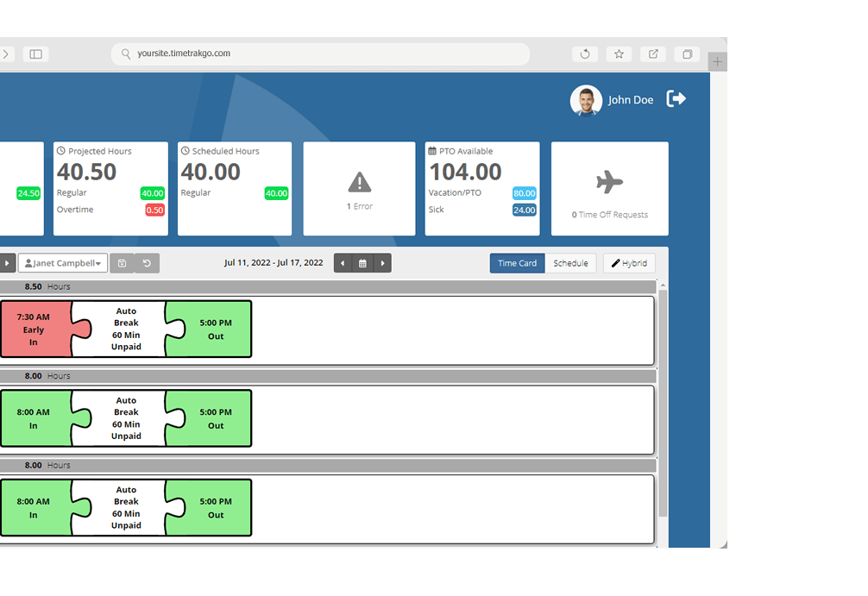Image resolution: width=868 pixels, height=596 pixels.
Task: Click the 7:30 AM Early In punch
Action: pos(36,329)
